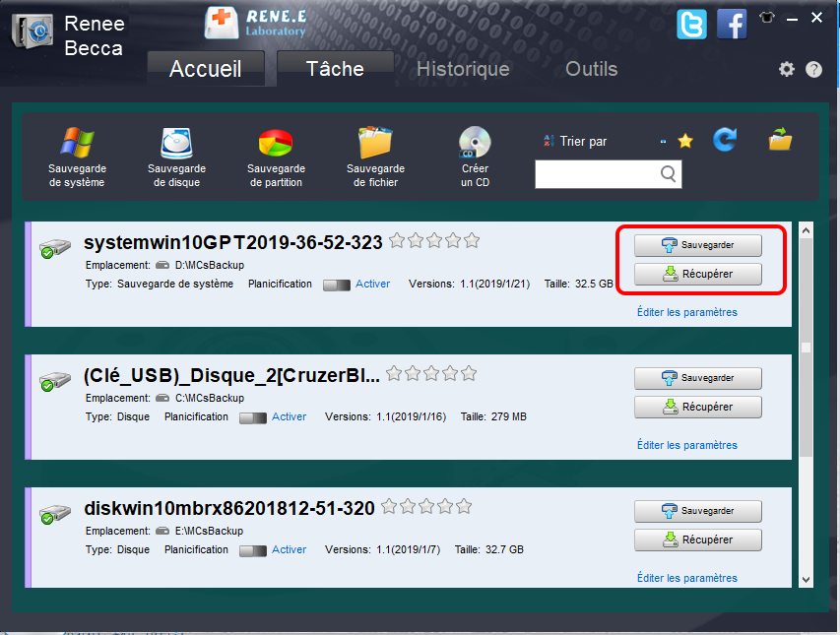Open Sauvegarde de partition backup
The image size is (840, 635).
pos(276,157)
